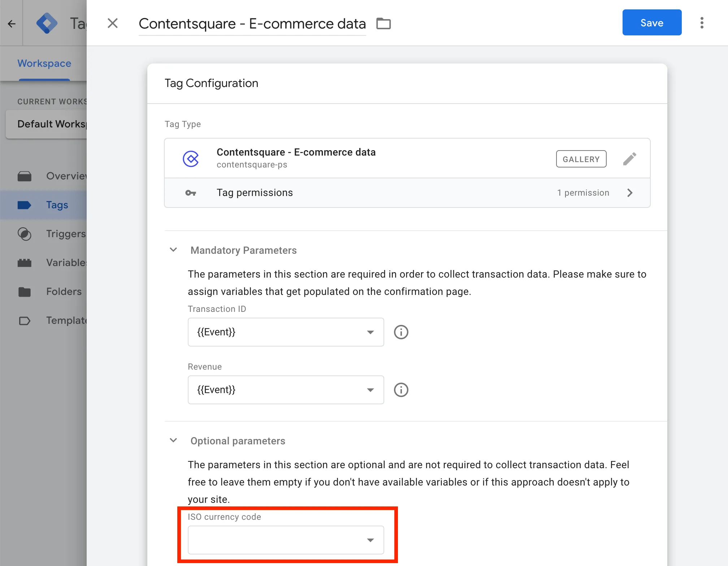Collapse the Mandatory Parameters section
This screenshot has height=566, width=728.
coord(173,250)
